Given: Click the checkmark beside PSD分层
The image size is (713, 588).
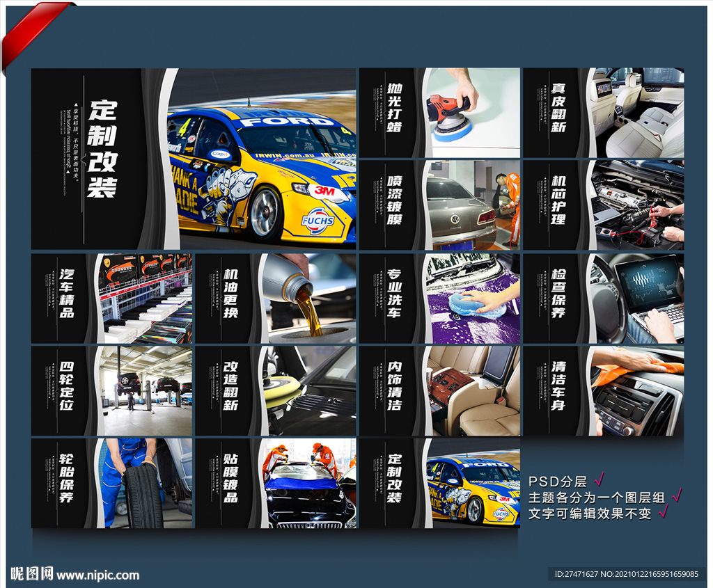Looking at the screenshot, I should [x=600, y=479].
